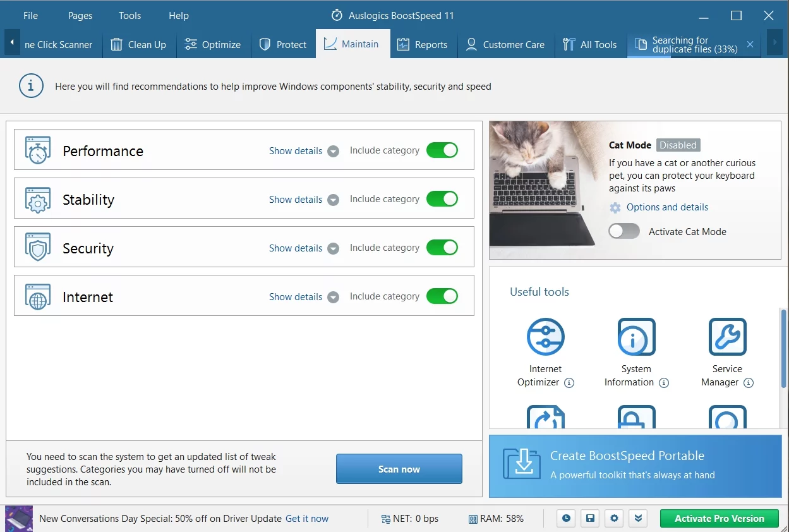Launch the System Information tool icon

635,337
